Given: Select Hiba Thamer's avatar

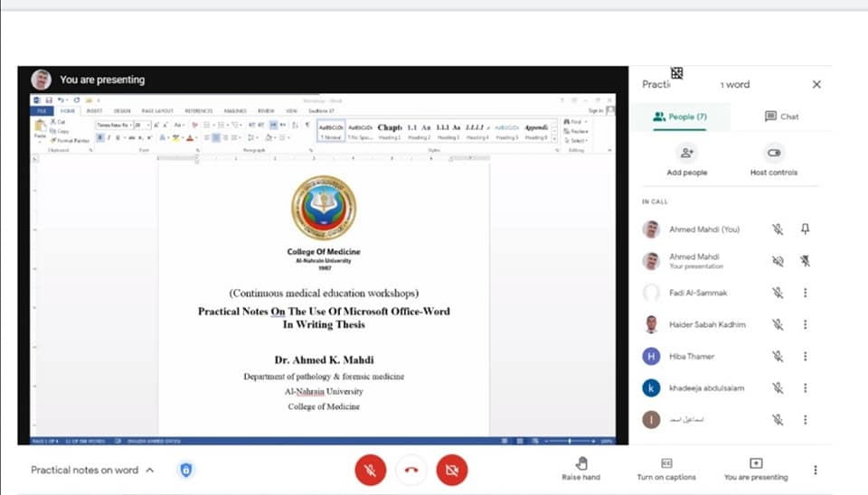Looking at the screenshot, I should [651, 356].
